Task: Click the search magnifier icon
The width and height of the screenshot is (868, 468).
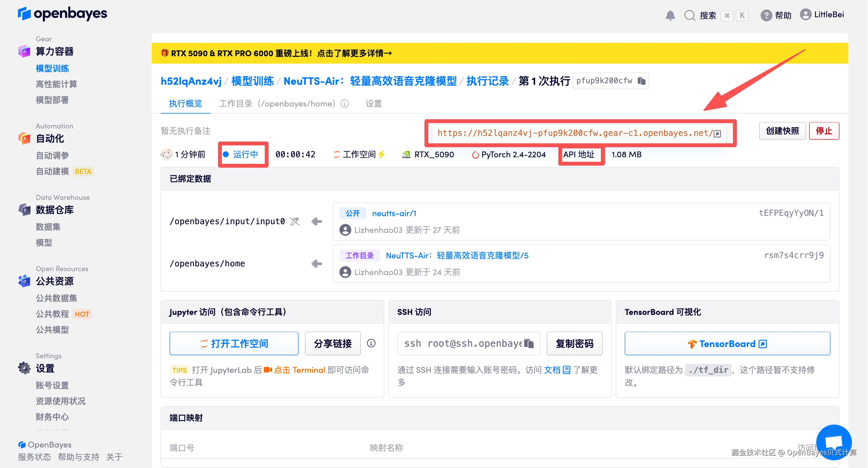Action: (x=690, y=15)
